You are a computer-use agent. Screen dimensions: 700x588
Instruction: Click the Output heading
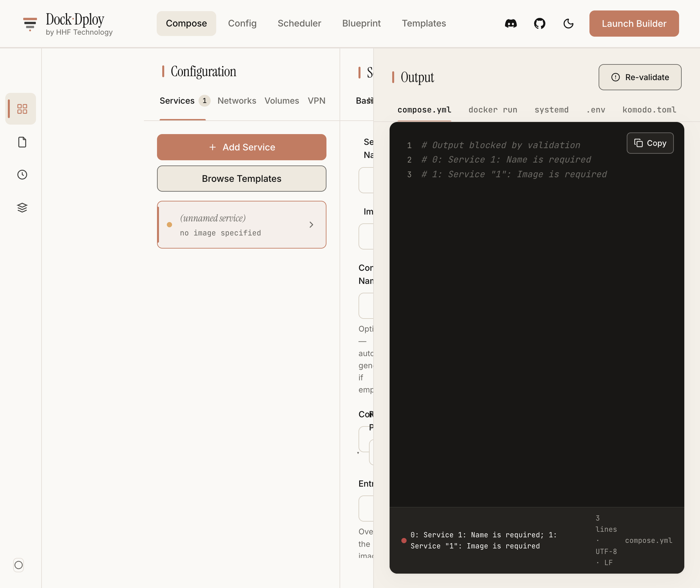(417, 77)
